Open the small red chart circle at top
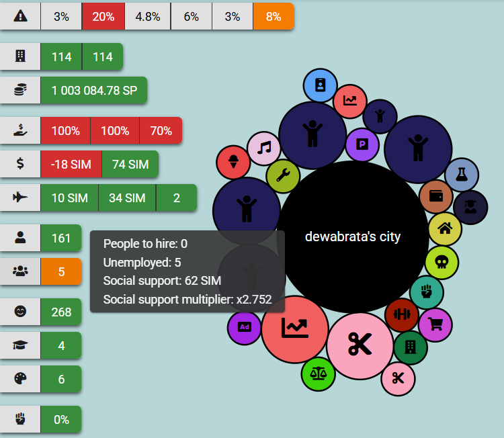 350,101
